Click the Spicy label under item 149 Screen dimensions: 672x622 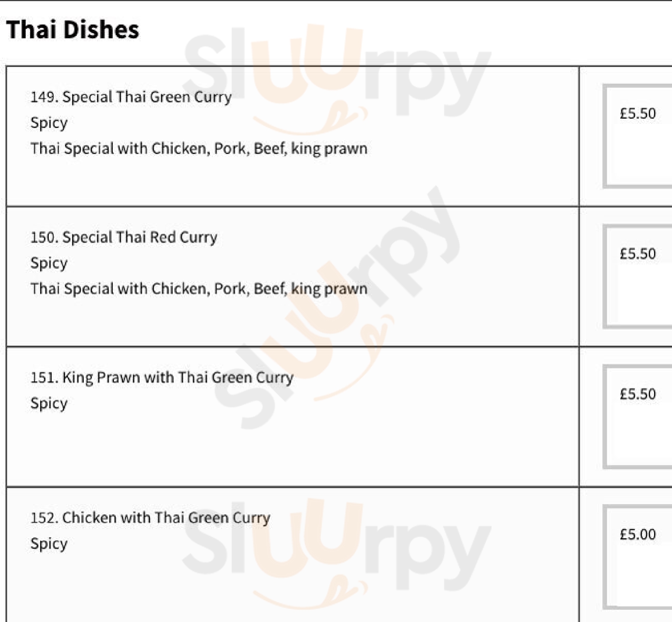click(x=49, y=123)
